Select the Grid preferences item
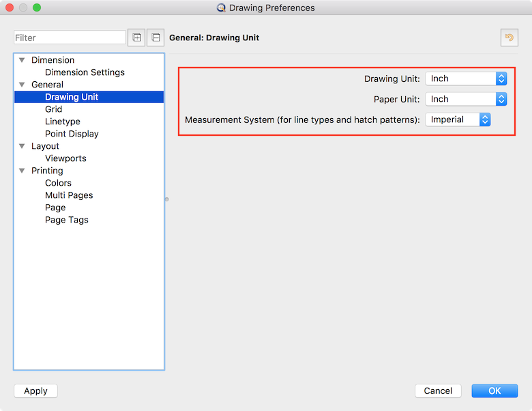The height and width of the screenshot is (411, 532). [53, 109]
